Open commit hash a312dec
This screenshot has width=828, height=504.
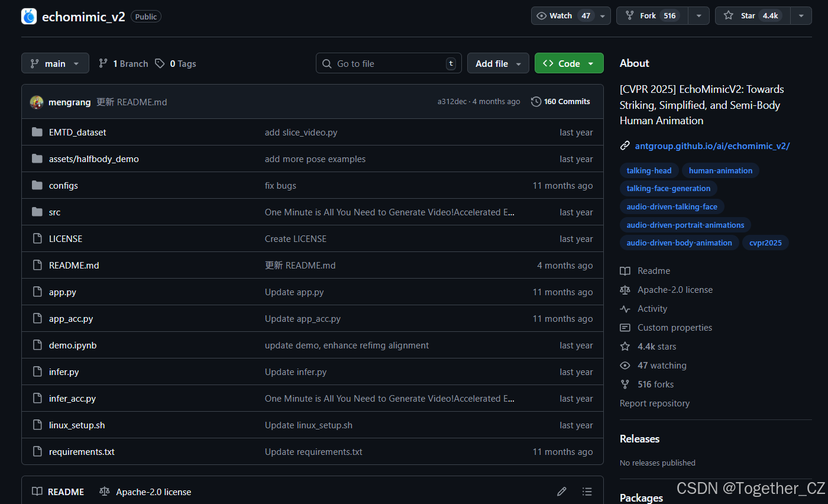[452, 102]
